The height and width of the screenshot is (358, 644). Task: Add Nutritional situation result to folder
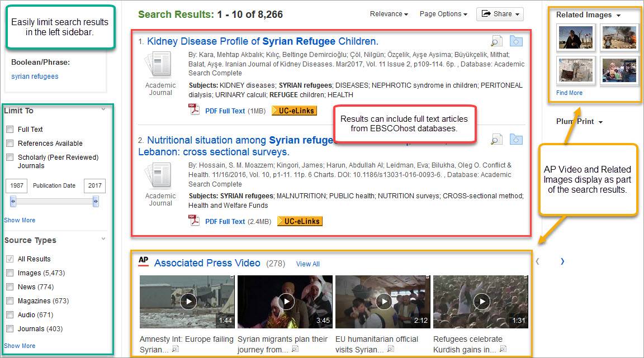[x=516, y=140]
